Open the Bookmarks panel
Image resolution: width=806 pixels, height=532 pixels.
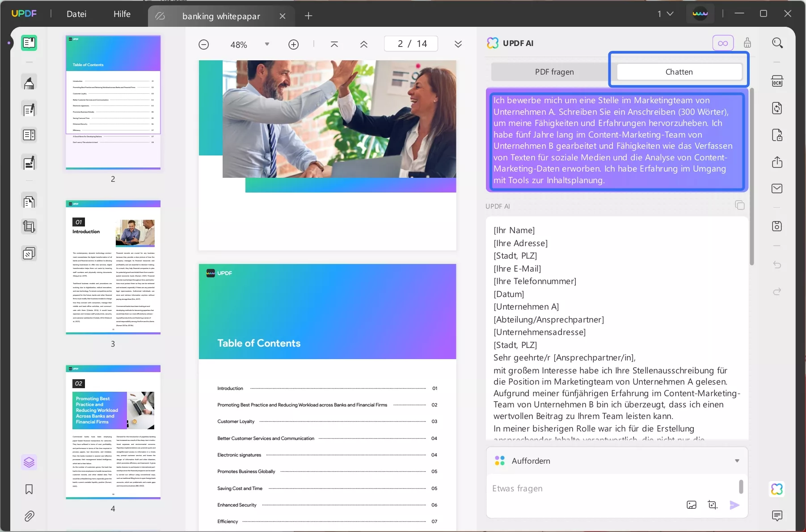tap(29, 490)
